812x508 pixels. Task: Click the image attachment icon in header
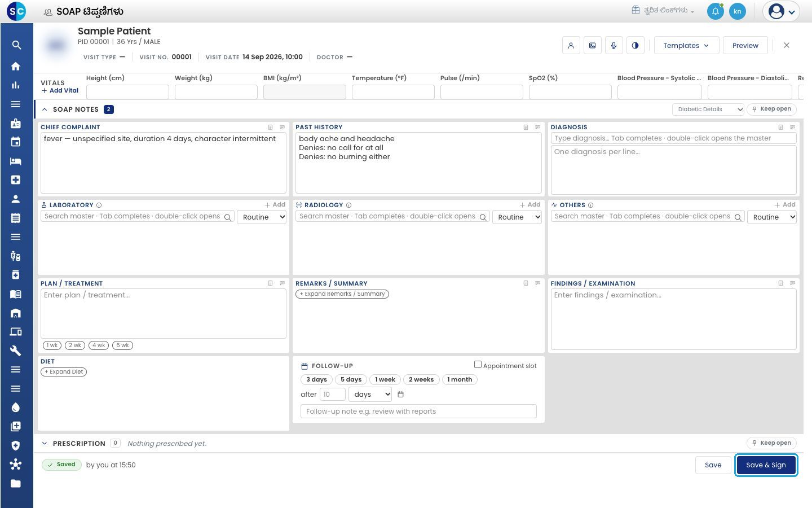tap(592, 46)
